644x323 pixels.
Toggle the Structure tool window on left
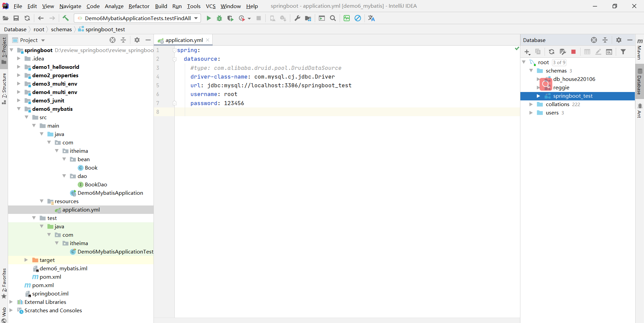[x=4, y=88]
